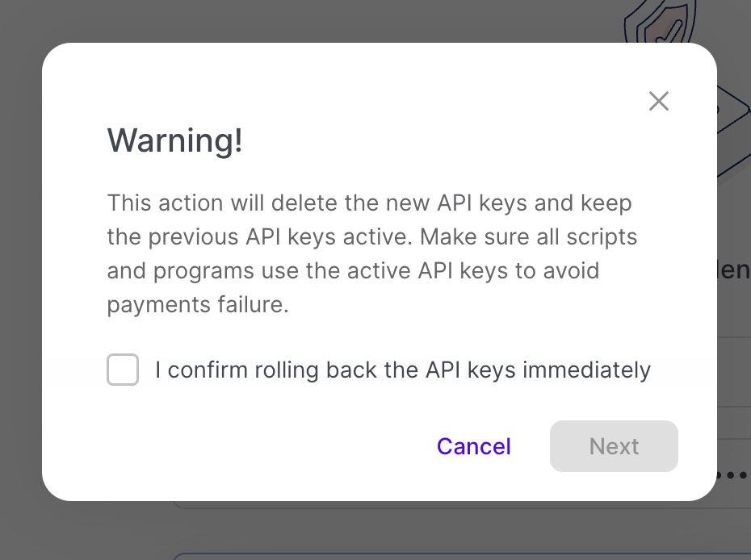The width and height of the screenshot is (751, 560).
Task: Click the 'payments failure.' text
Action: (198, 305)
